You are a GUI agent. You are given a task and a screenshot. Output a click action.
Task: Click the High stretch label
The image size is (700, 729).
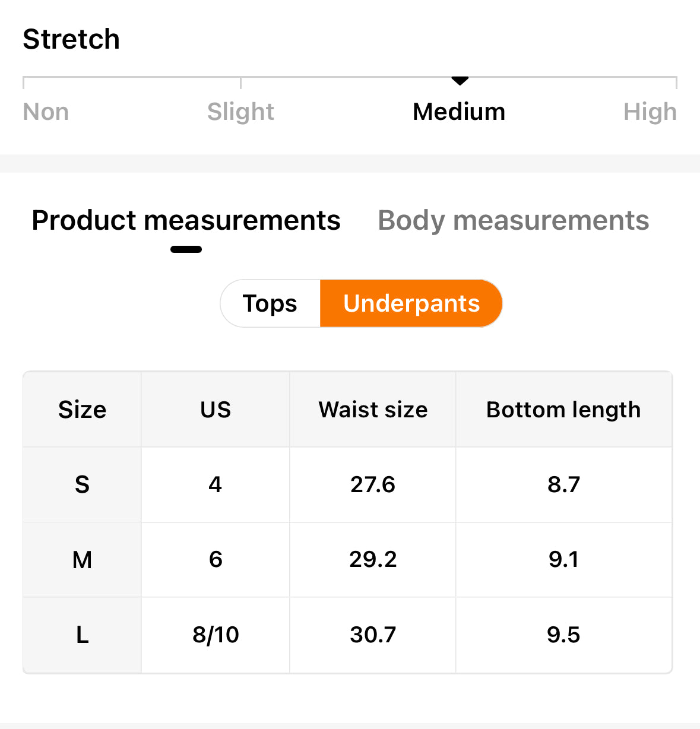click(650, 112)
